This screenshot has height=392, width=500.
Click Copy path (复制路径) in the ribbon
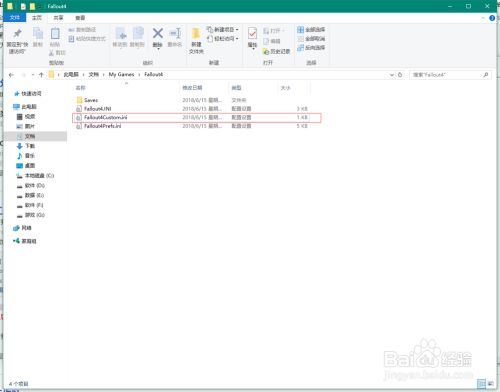pos(82,30)
